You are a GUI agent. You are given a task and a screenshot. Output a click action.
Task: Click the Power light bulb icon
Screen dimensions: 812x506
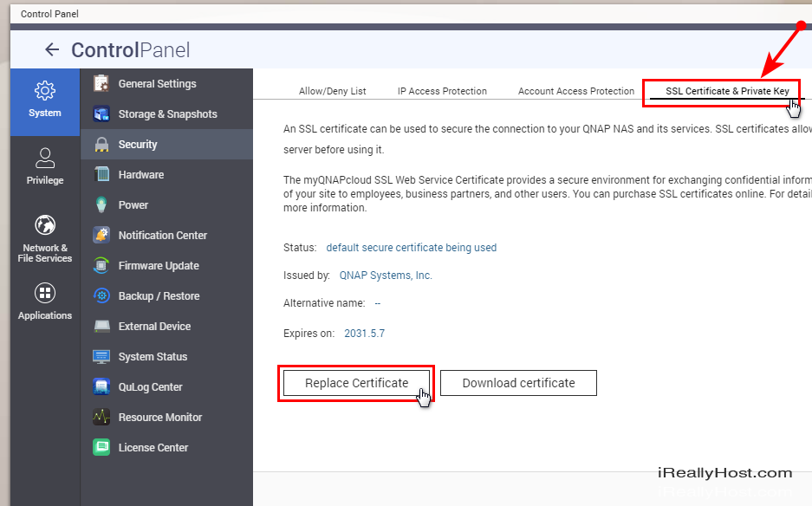click(x=101, y=205)
